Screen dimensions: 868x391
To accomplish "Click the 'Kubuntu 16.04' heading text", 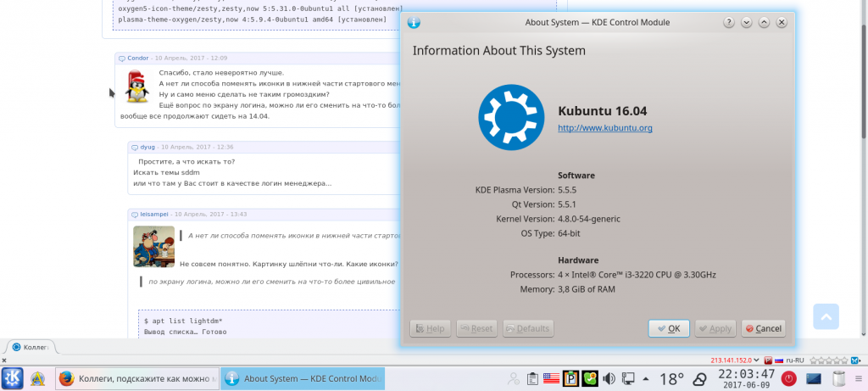I will point(603,111).
